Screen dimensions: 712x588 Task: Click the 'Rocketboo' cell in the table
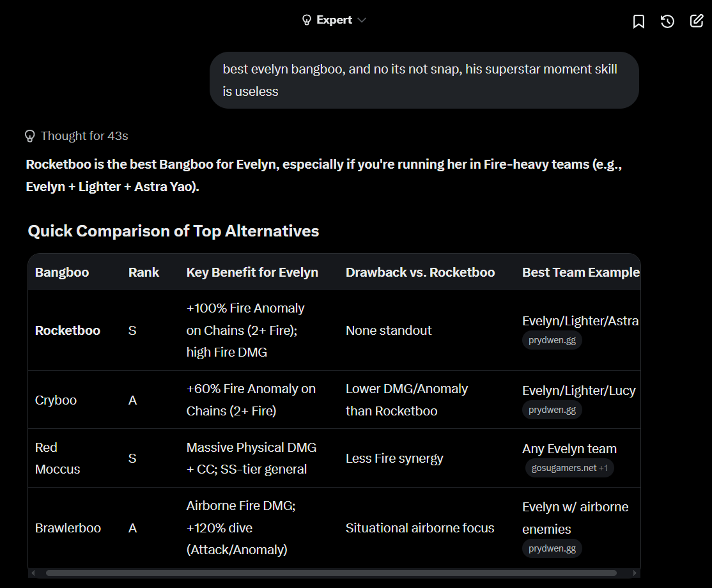click(68, 330)
